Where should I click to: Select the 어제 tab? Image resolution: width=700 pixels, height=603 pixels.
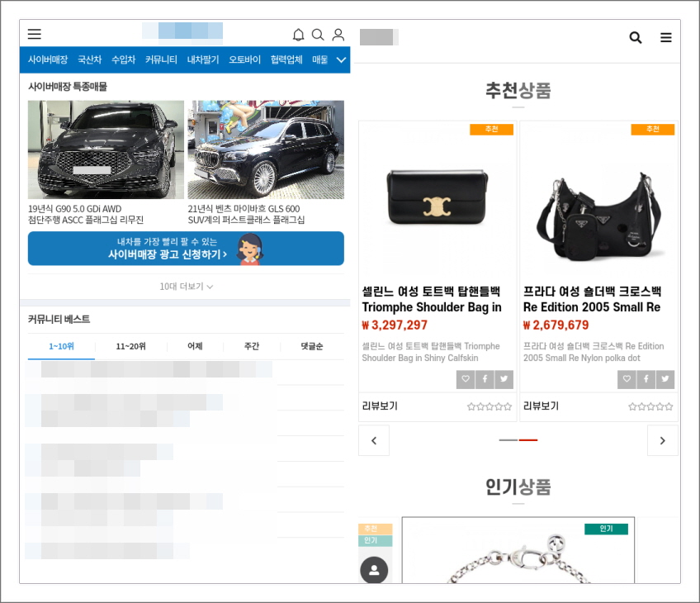tap(195, 346)
